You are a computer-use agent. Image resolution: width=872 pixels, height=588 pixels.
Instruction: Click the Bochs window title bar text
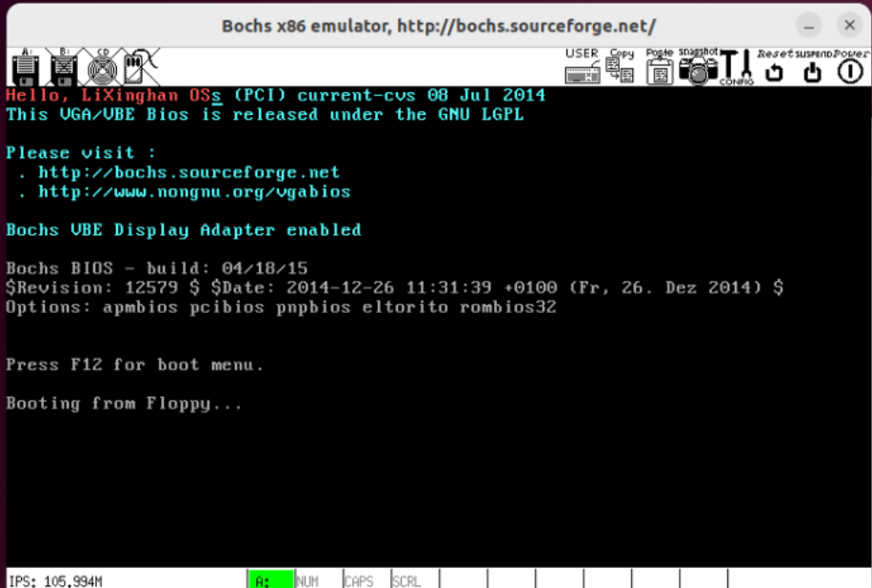pos(439,26)
